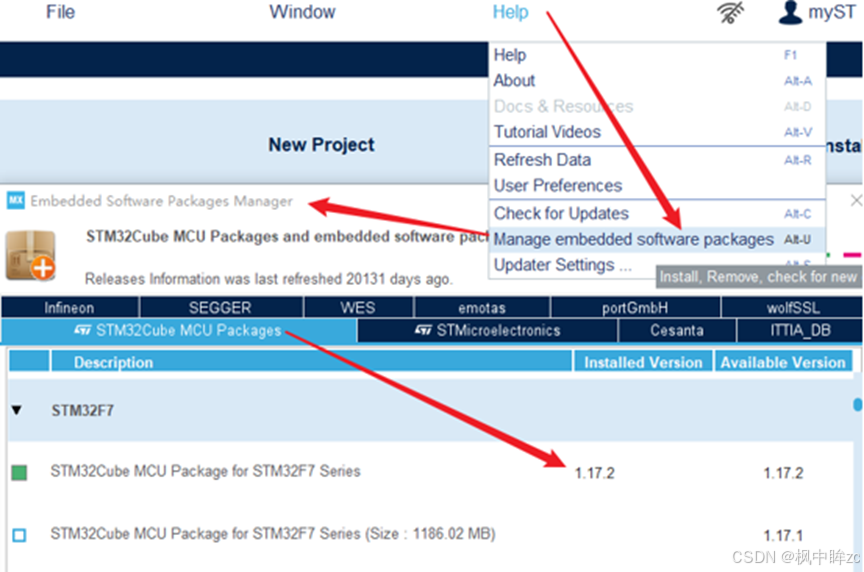Viewport: 864px width, 572px height.
Task: Click the ST logo on STMicroelectronics tab
Action: coord(423,330)
